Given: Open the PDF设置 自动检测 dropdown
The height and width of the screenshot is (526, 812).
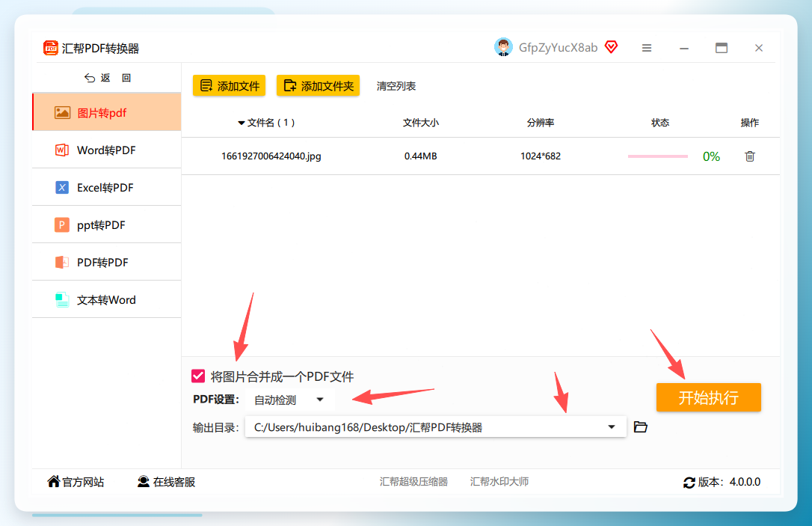Looking at the screenshot, I should click(289, 400).
